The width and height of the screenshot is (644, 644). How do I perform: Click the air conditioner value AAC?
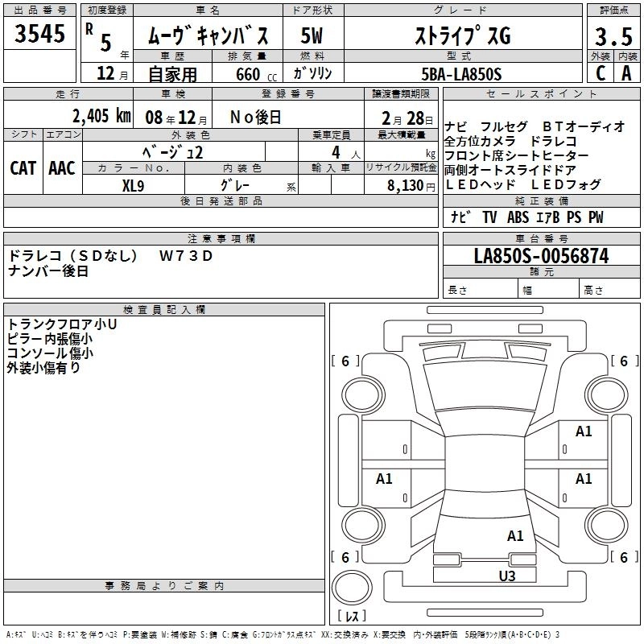[x=62, y=168]
